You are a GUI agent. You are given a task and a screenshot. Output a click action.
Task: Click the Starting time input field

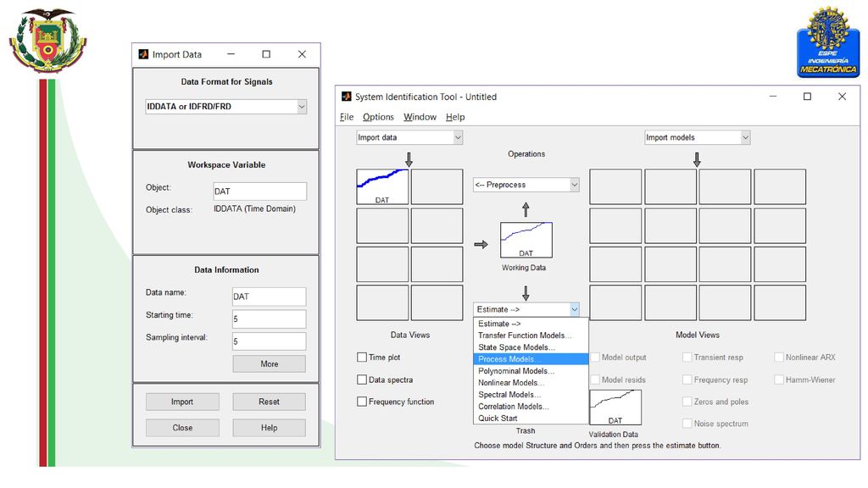[x=269, y=319]
